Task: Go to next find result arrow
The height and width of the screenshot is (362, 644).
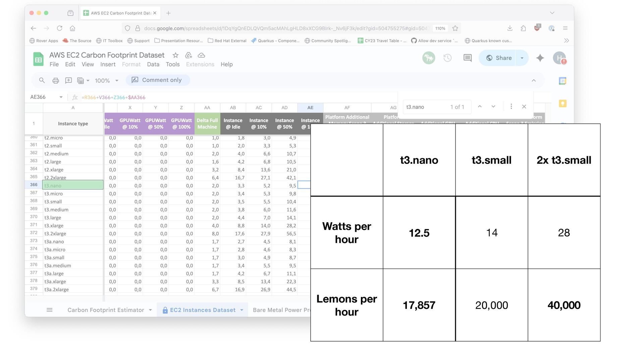Action: coord(493,107)
